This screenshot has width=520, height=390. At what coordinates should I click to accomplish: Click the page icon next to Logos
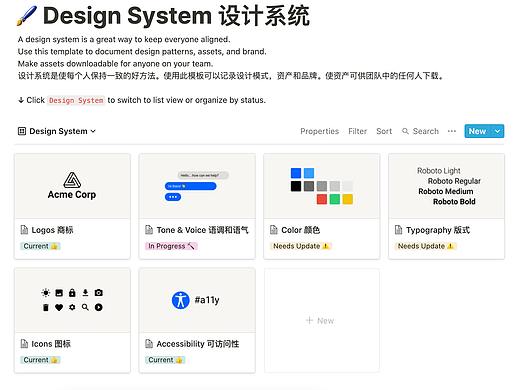click(x=24, y=230)
